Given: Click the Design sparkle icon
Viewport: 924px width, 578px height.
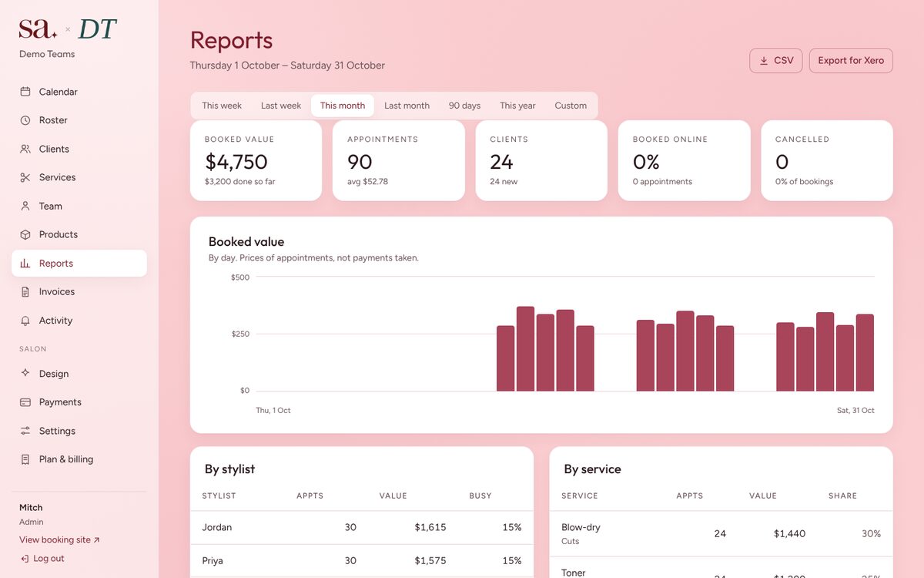Looking at the screenshot, I should tap(25, 374).
